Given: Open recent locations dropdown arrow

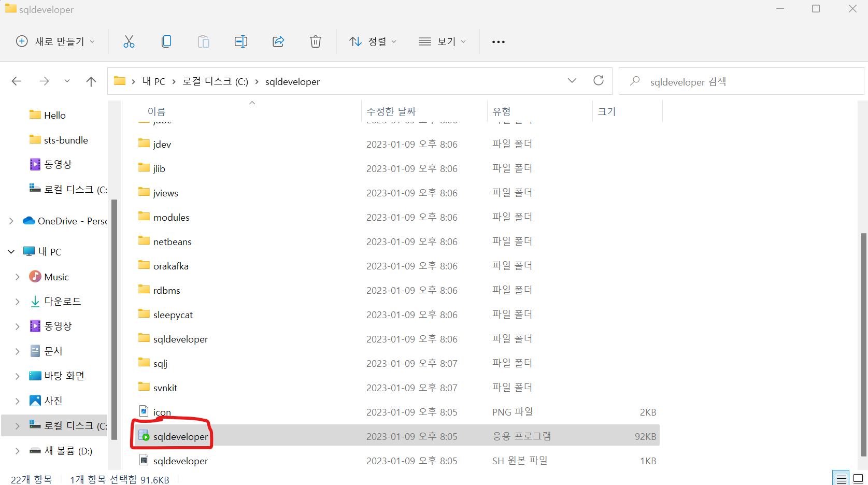Looking at the screenshot, I should pos(67,81).
